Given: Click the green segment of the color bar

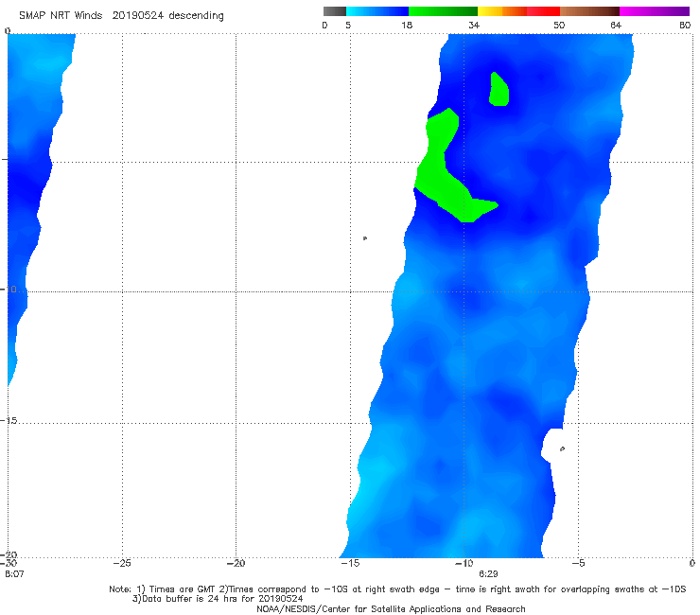Looking at the screenshot, I should point(443,11).
